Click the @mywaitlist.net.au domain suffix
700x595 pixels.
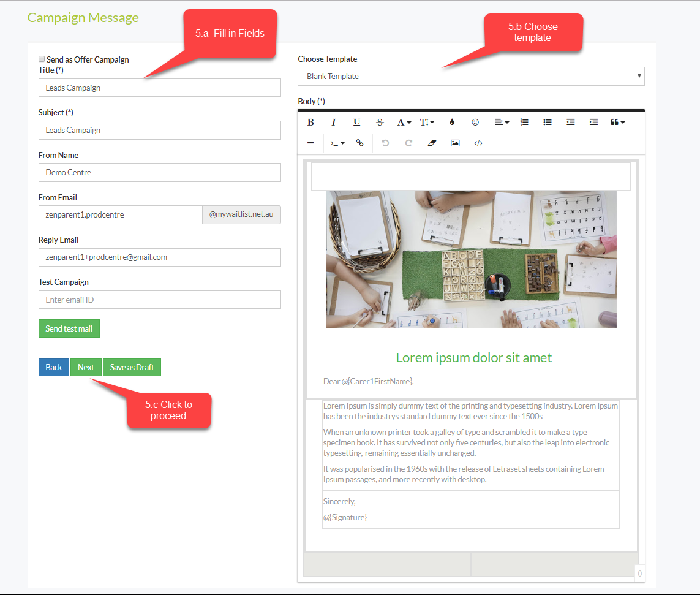tap(241, 215)
